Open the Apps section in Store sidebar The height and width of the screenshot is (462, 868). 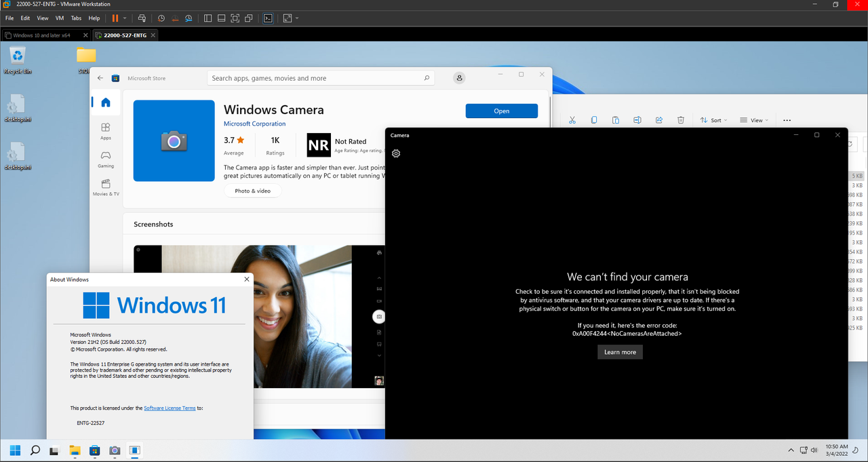(106, 131)
